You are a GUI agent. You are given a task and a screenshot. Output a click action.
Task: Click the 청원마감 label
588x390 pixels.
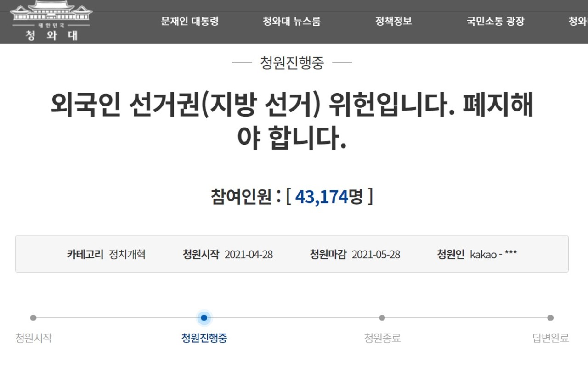pyautogui.click(x=328, y=254)
